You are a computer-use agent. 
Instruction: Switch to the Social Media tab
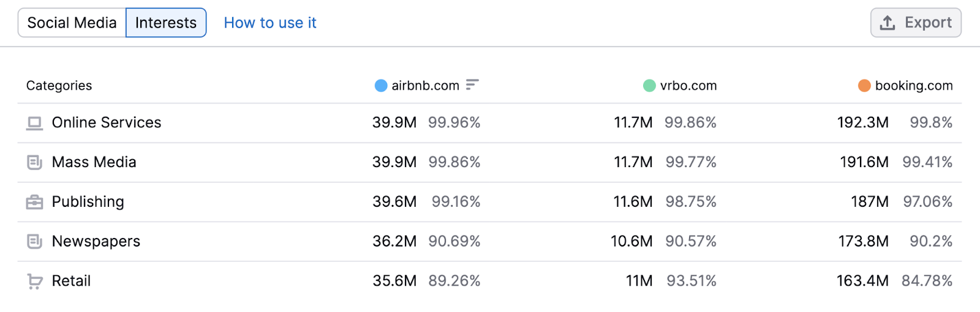coord(72,23)
